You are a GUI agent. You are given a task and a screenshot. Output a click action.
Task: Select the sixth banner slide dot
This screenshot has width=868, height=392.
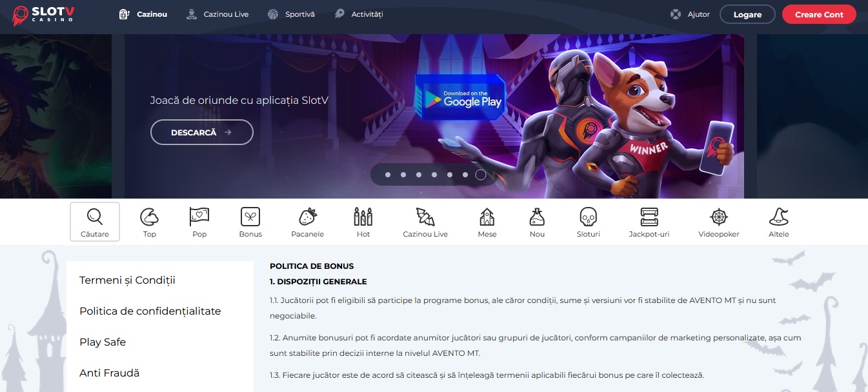point(465,175)
